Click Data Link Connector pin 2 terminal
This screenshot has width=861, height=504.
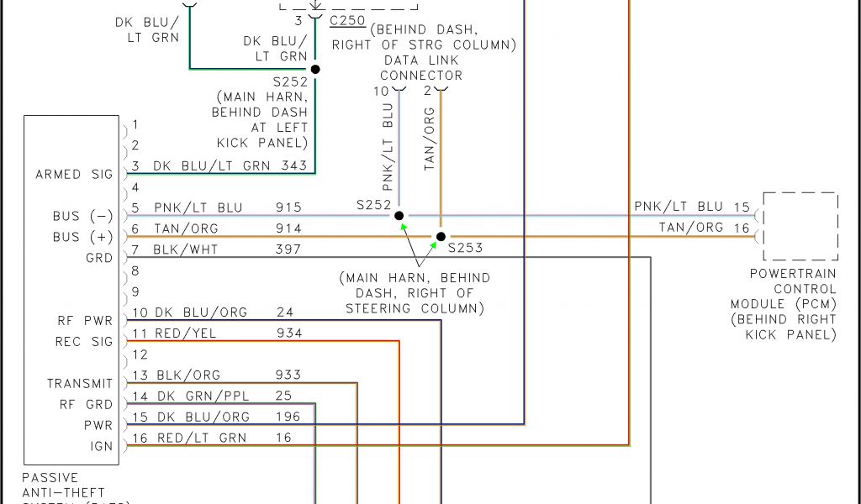tap(440, 89)
